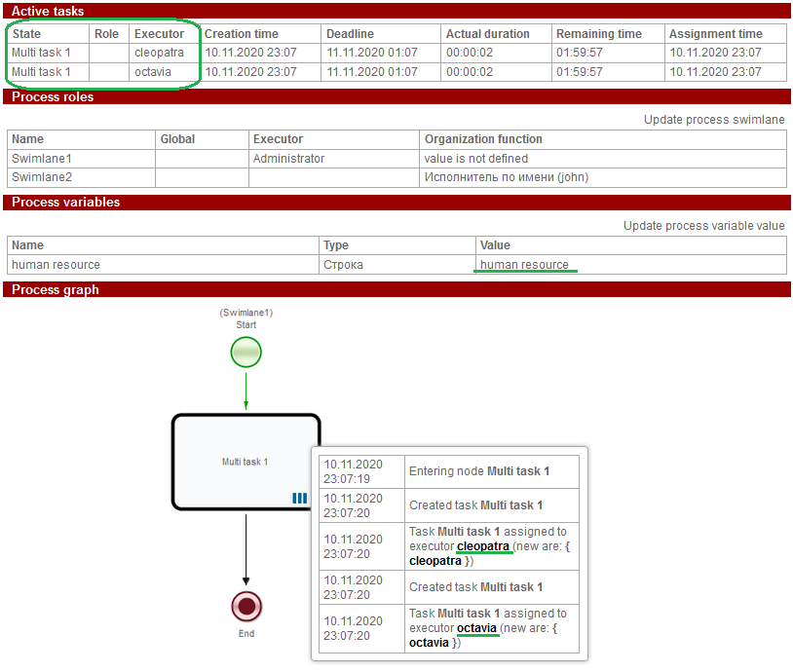
Task: Open the Update process swimlane link
Action: point(714,120)
